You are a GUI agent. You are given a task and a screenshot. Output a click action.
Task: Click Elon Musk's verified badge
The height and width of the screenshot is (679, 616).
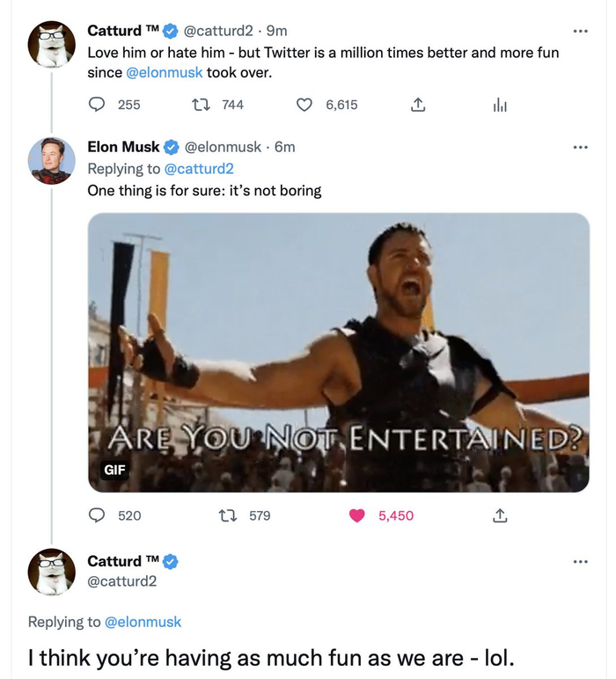click(x=172, y=148)
